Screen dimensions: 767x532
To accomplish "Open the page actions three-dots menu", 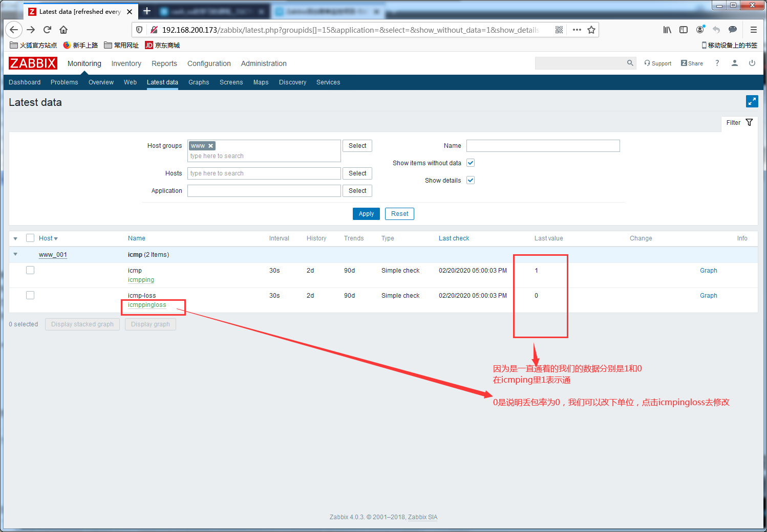I will [x=577, y=30].
